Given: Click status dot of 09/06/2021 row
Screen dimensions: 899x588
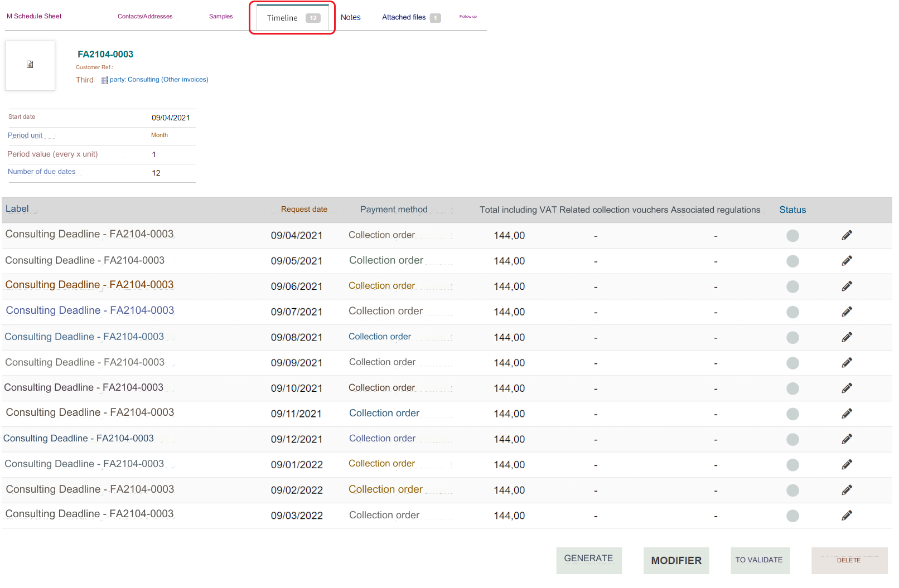Looking at the screenshot, I should pyautogui.click(x=792, y=287).
